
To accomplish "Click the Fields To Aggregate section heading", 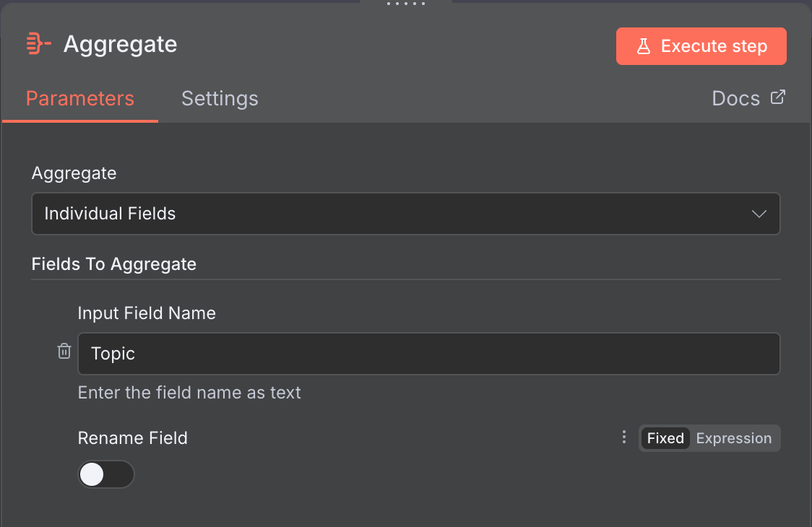I will [x=113, y=264].
